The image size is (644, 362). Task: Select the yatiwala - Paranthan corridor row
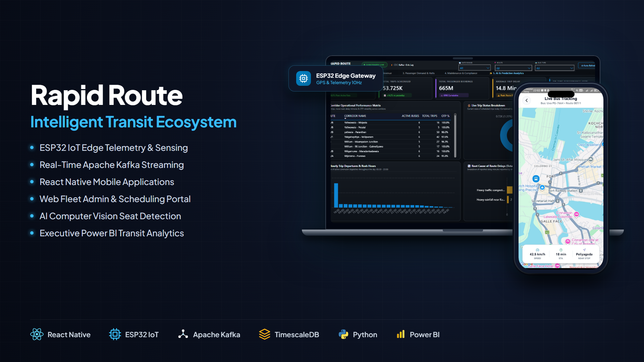[390, 132]
